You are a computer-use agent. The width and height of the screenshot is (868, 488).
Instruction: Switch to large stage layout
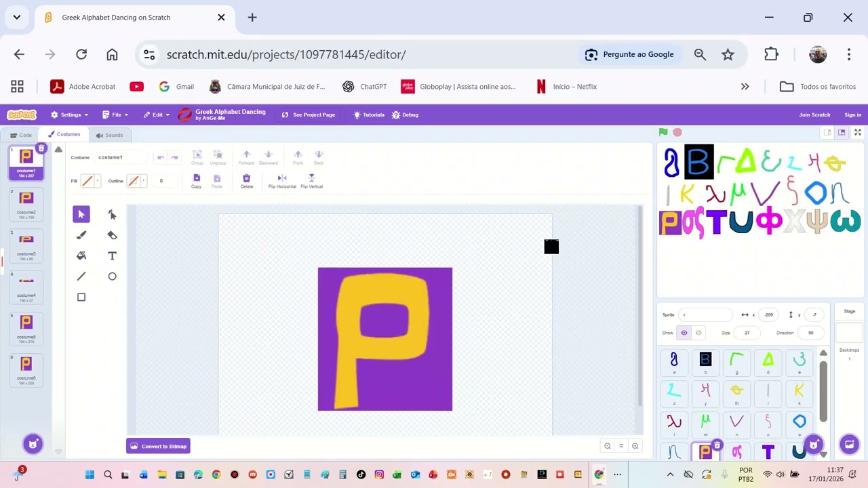pos(842,132)
